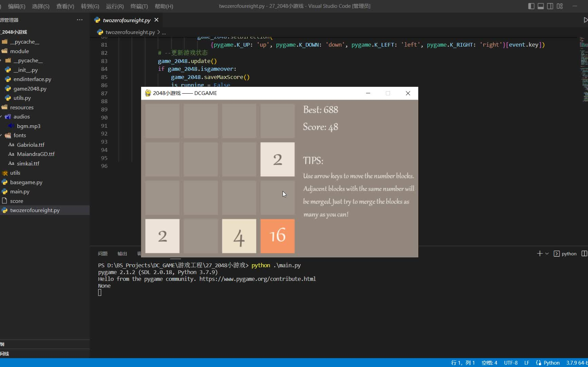This screenshot has height=367, width=588.
Task: Click pygame.org contribute URL in terminal
Action: point(257,279)
